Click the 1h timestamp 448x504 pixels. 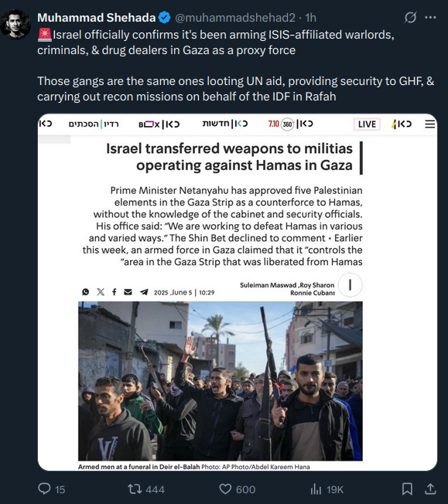coord(310,18)
